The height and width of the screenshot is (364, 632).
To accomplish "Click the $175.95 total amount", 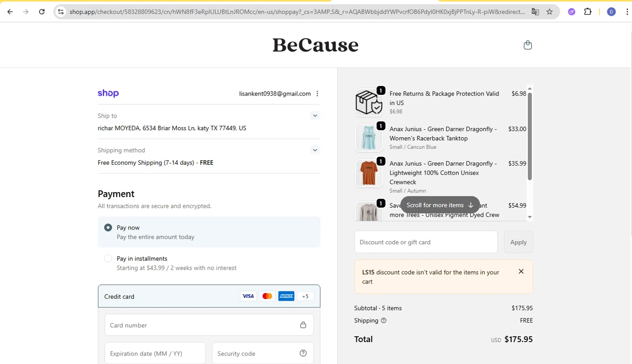I will point(518,339).
